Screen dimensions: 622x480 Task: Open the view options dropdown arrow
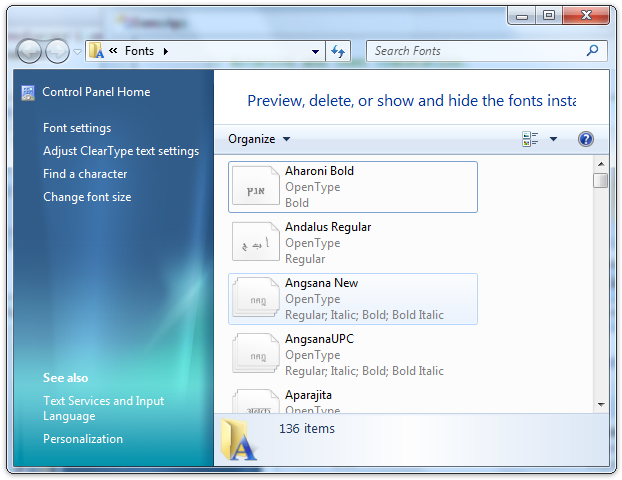tap(553, 139)
